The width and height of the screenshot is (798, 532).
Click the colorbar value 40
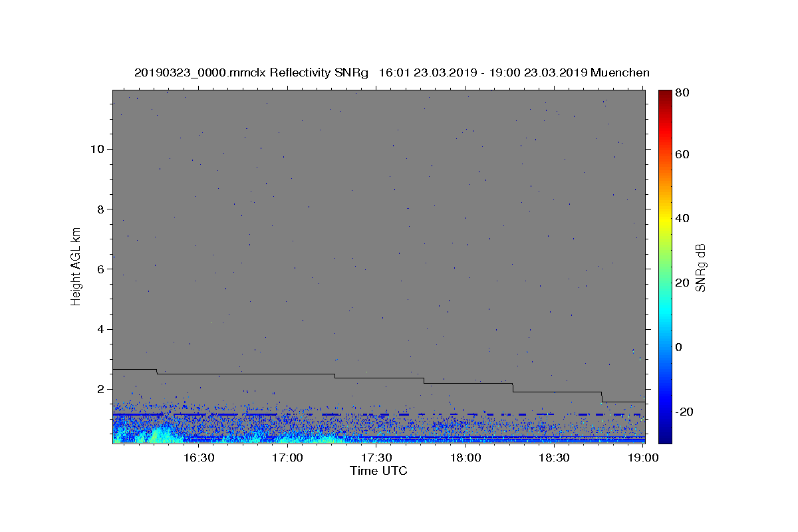click(x=684, y=218)
